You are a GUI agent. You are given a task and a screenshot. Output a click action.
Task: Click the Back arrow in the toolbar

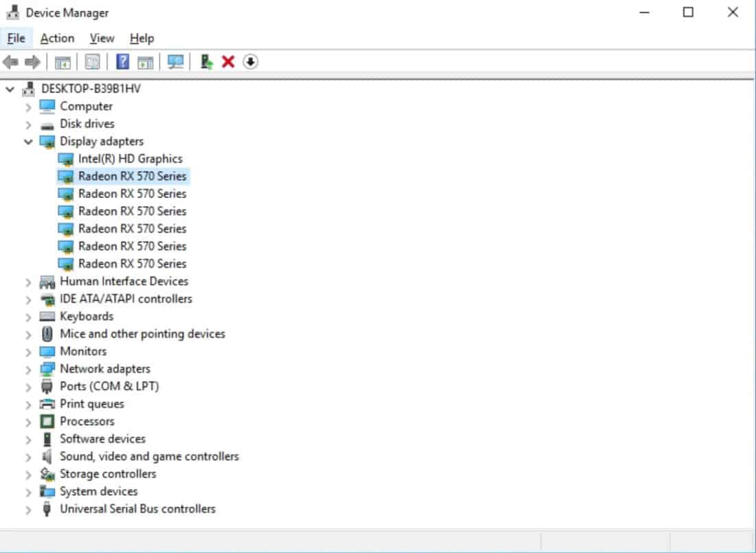click(x=10, y=62)
